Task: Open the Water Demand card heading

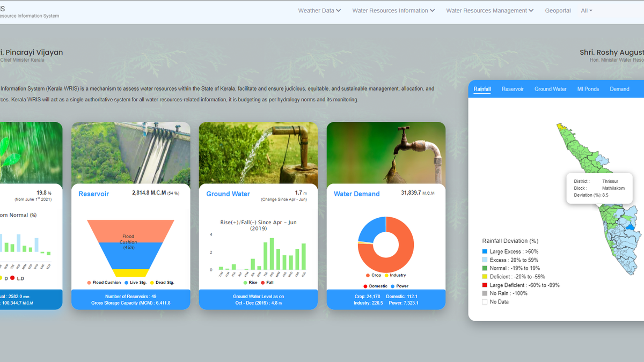Action: click(356, 194)
